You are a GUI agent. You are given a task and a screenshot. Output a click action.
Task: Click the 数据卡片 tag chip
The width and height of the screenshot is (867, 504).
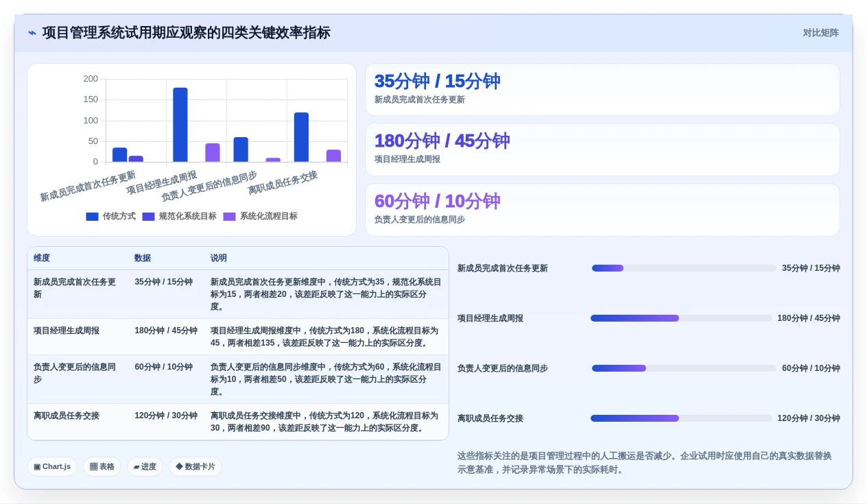pos(195,467)
